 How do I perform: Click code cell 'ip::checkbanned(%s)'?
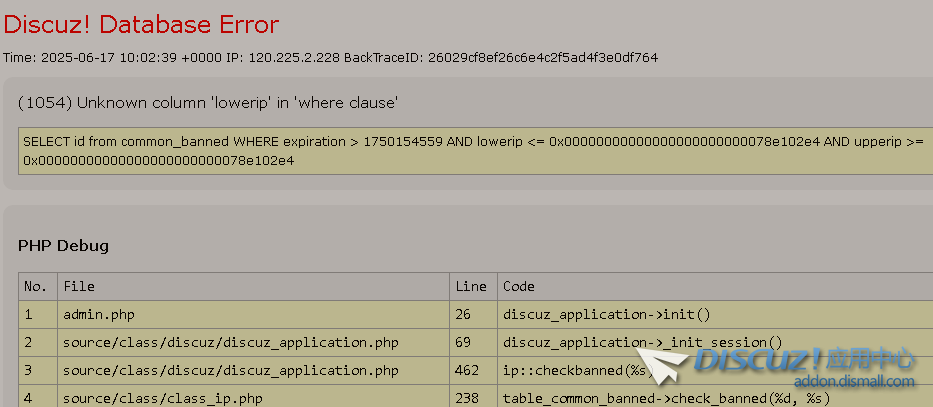point(715,370)
